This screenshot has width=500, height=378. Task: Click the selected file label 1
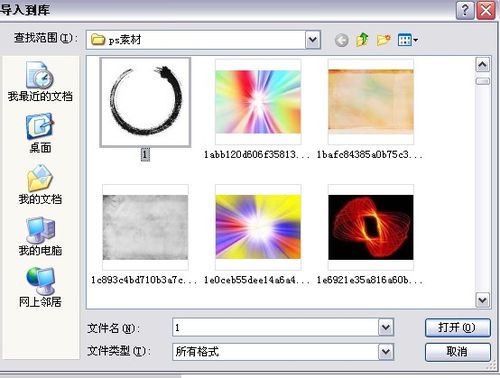coord(145,154)
